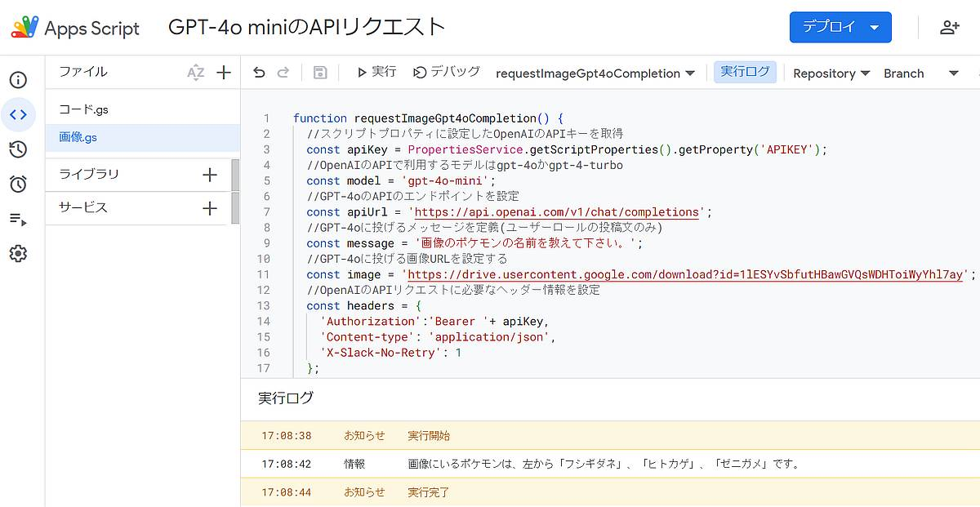Click the ライブラリ section label
The width and height of the screenshot is (980, 507).
click(89, 174)
